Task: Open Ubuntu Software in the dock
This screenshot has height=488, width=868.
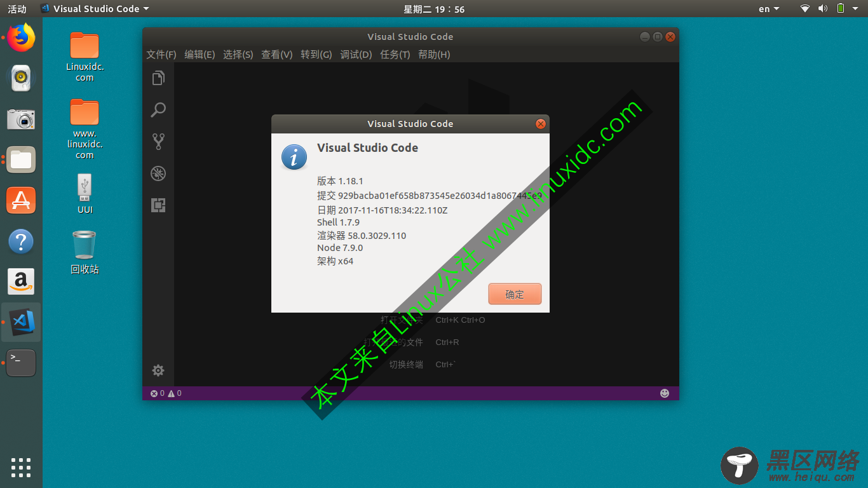Action: [21, 200]
